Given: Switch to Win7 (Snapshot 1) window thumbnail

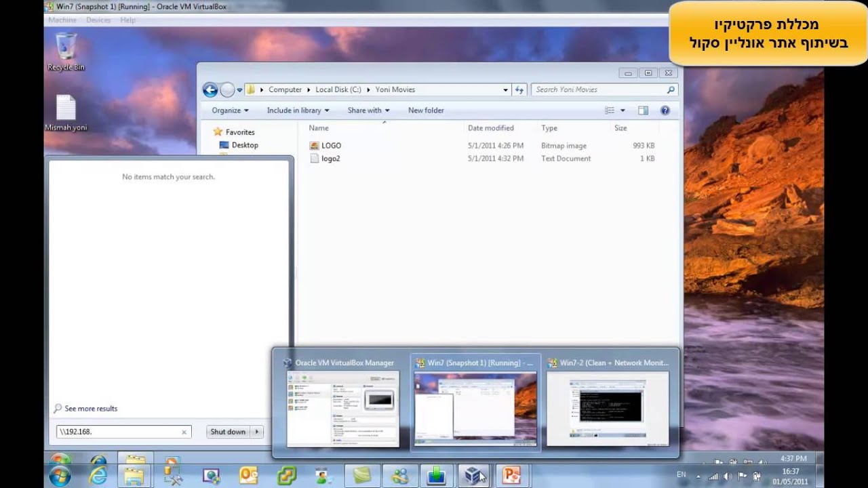Looking at the screenshot, I should pyautogui.click(x=475, y=402).
